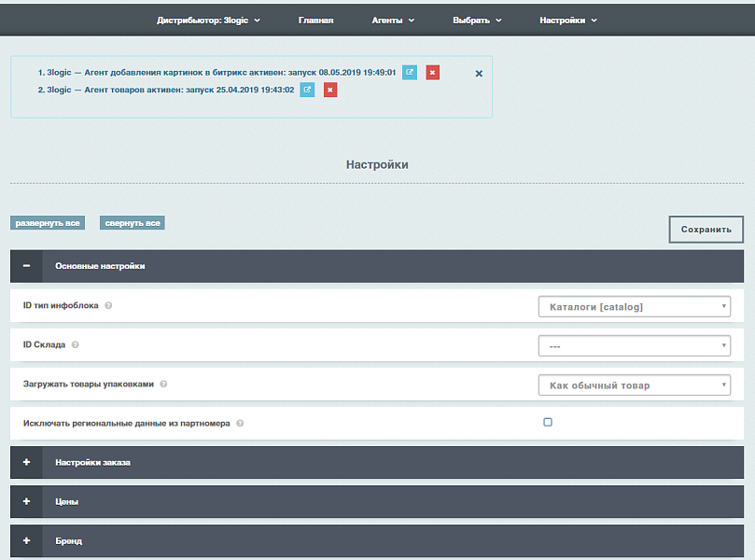Show help for ID тип инфоблока

[108, 305]
